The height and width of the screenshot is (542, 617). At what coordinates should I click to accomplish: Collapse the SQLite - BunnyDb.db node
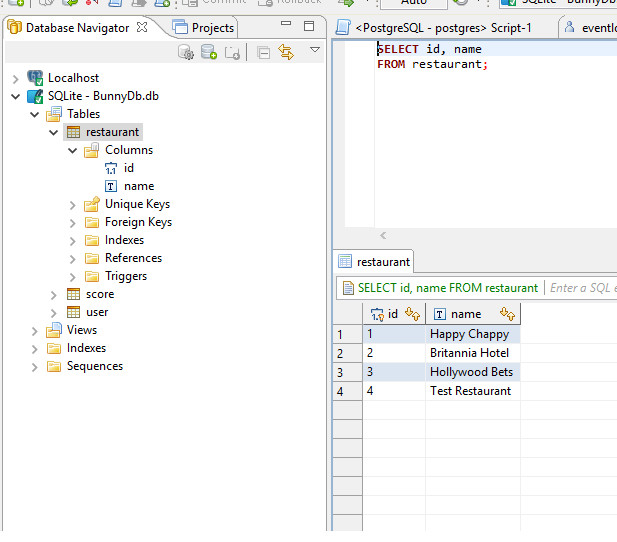coord(15,96)
